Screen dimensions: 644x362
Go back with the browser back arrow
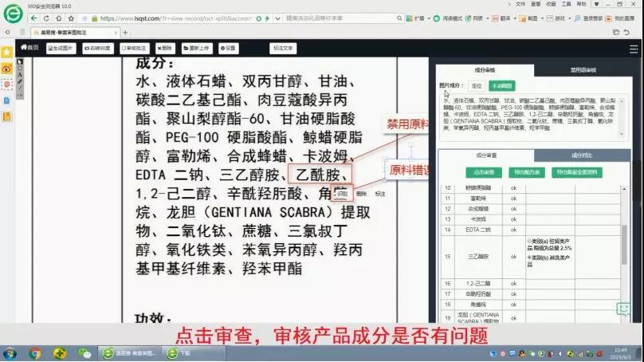tap(34, 18)
